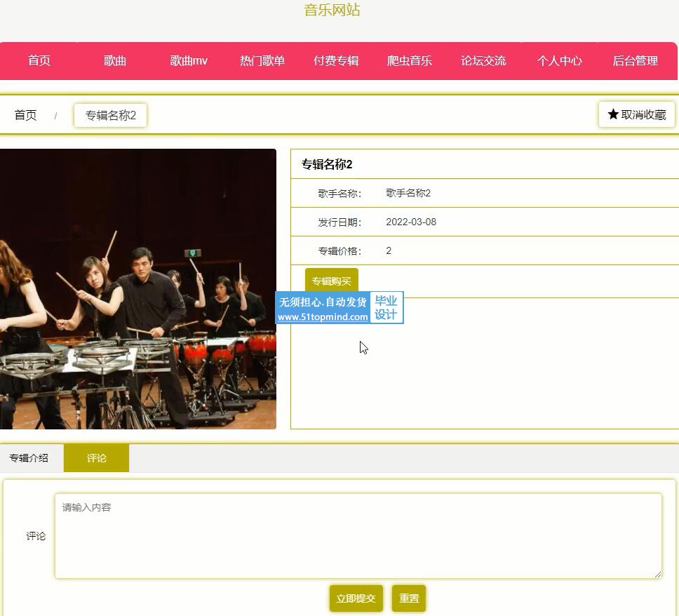Viewport: 679px width, 616px height.
Task: Click the 音乐网站 site title
Action: tap(332, 10)
